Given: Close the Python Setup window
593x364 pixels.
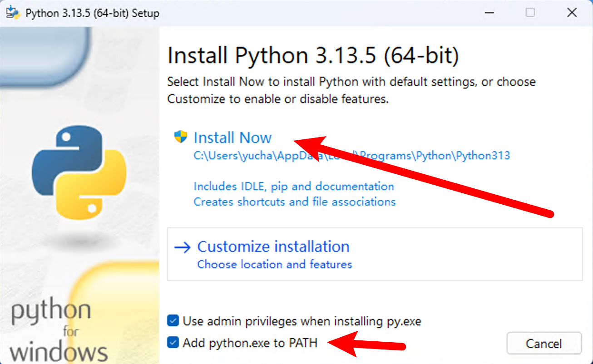Looking at the screenshot, I should pyautogui.click(x=572, y=13).
